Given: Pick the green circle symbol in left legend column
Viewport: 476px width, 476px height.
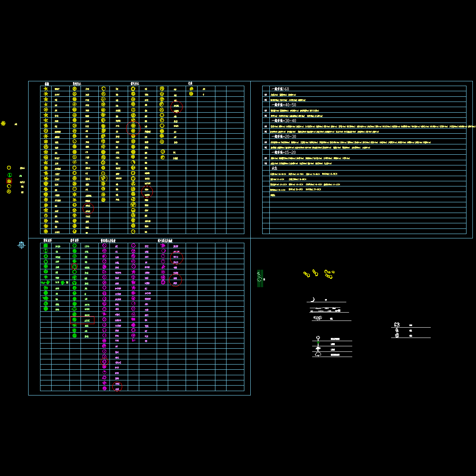Looking at the screenshot, I should pos(10,175).
